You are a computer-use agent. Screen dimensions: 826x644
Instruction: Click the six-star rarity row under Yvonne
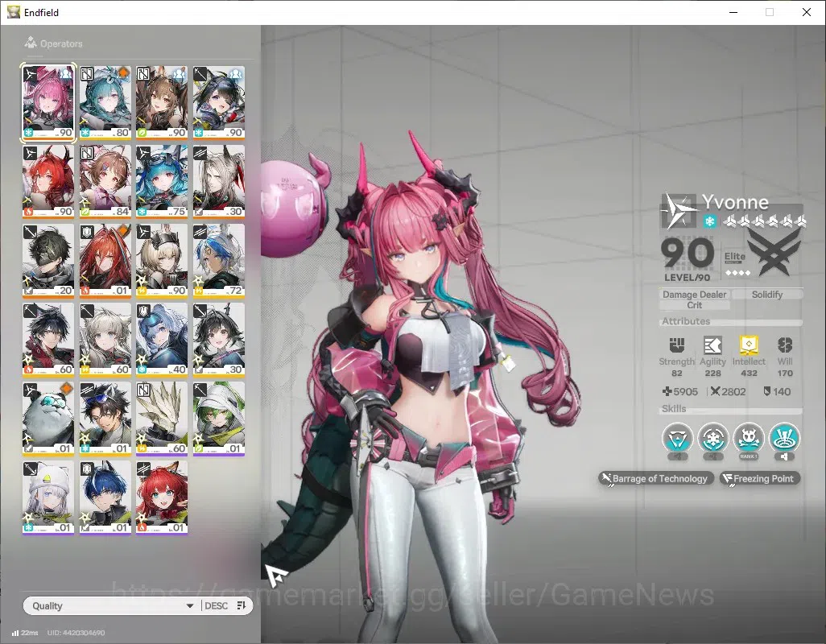tap(764, 221)
